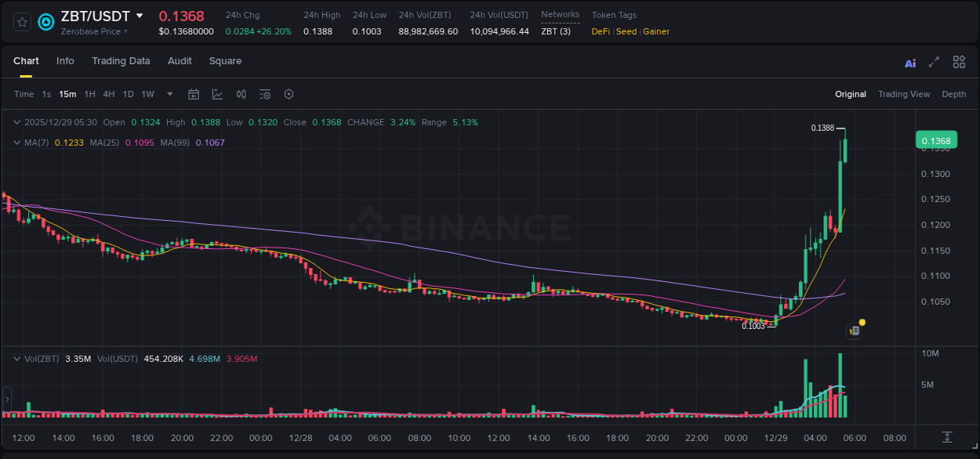Collapse the Vol(ZBT) indicator row
The height and width of the screenshot is (459, 980).
click(x=16, y=358)
